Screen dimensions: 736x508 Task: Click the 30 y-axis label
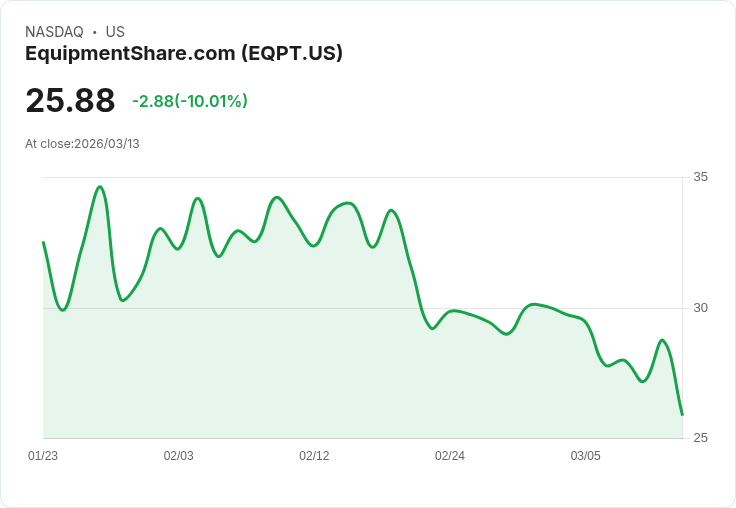pyautogui.click(x=700, y=308)
